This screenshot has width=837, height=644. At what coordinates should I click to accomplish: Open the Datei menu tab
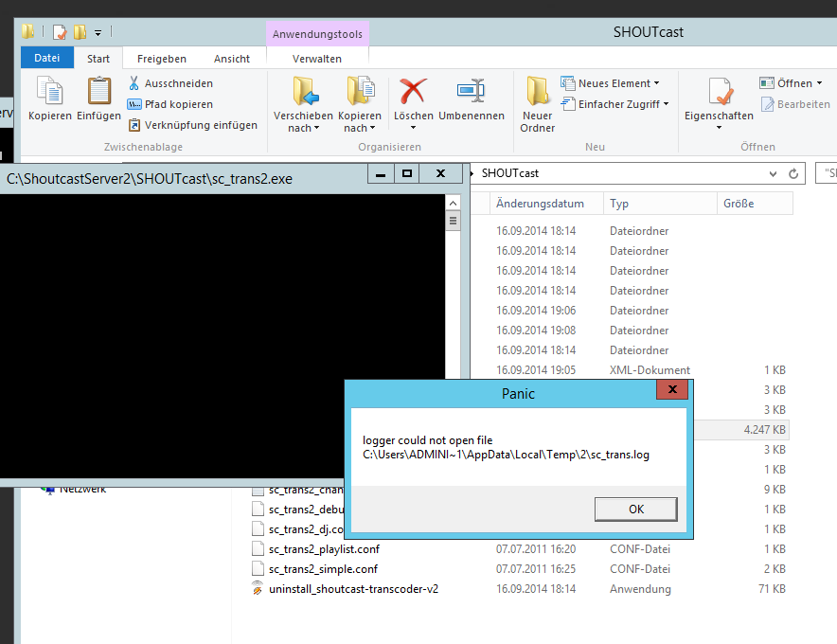47,58
